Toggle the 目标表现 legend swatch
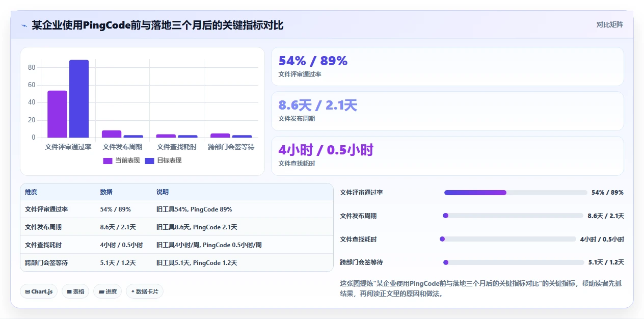Image resolution: width=644 pixels, height=319 pixels. click(x=149, y=161)
